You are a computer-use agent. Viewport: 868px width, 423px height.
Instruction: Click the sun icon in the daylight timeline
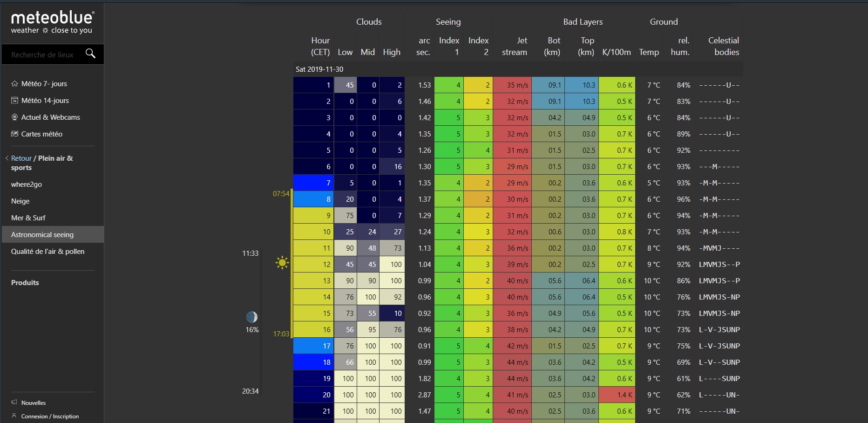(x=282, y=263)
